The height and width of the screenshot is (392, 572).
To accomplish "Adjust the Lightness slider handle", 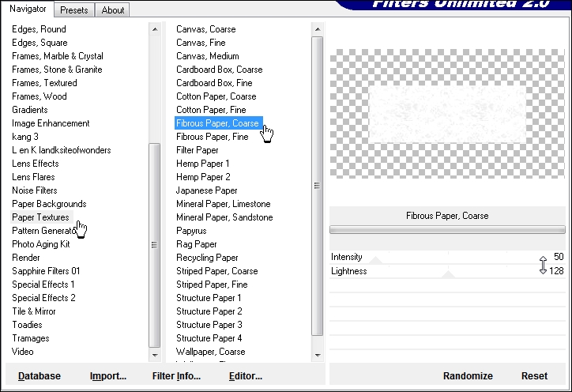I will tap(448, 274).
